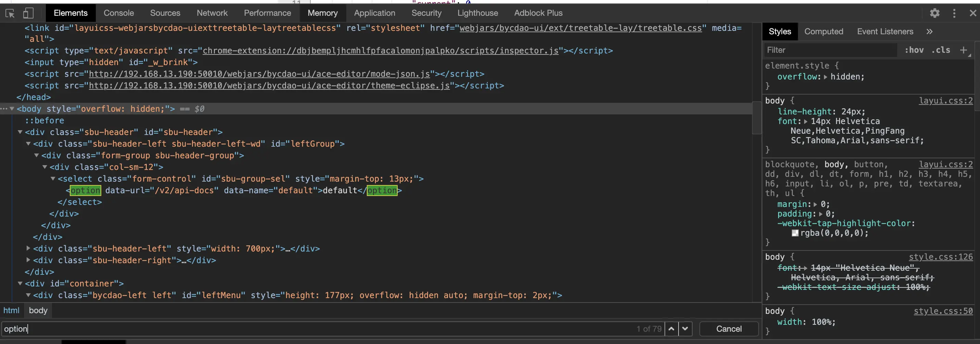Activate the element inspector picker icon

[x=10, y=13]
